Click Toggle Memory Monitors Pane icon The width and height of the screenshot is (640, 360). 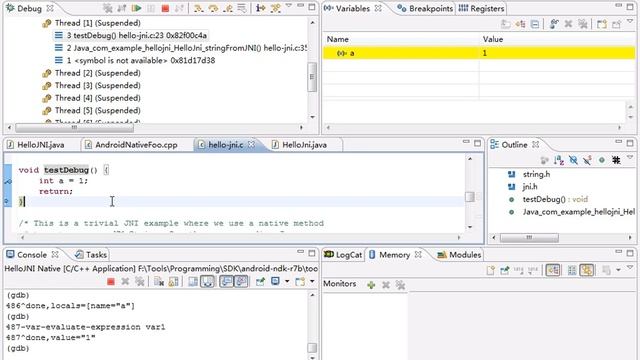click(x=553, y=270)
